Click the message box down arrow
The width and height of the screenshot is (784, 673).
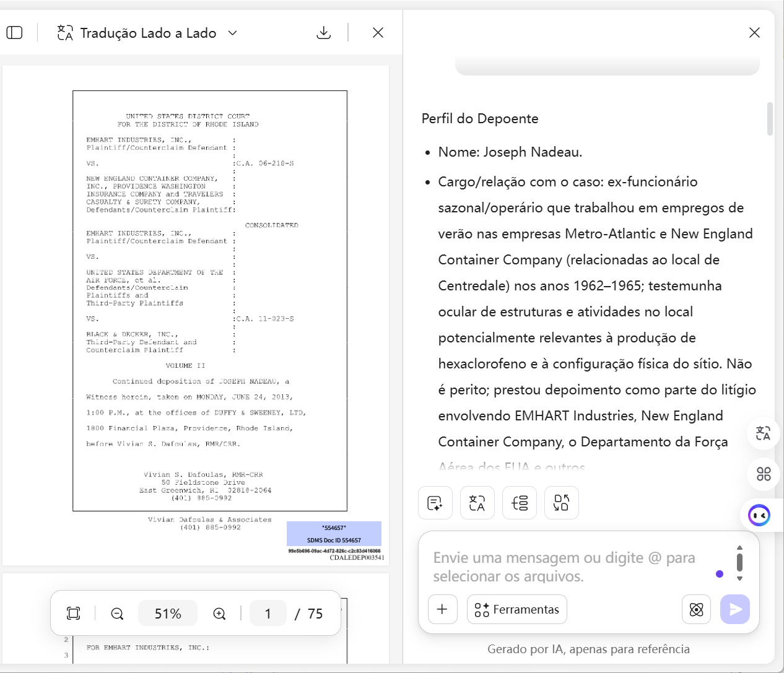pos(739,579)
